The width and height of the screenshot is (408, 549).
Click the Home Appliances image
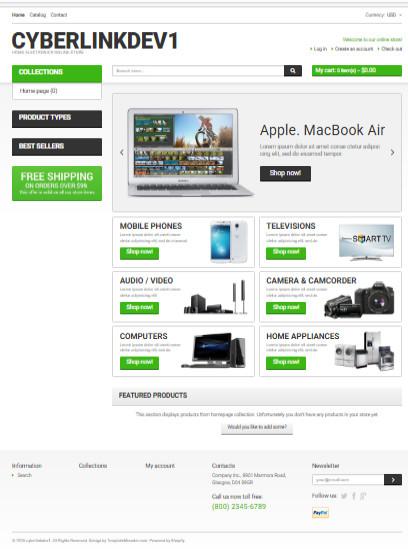coord(365,351)
